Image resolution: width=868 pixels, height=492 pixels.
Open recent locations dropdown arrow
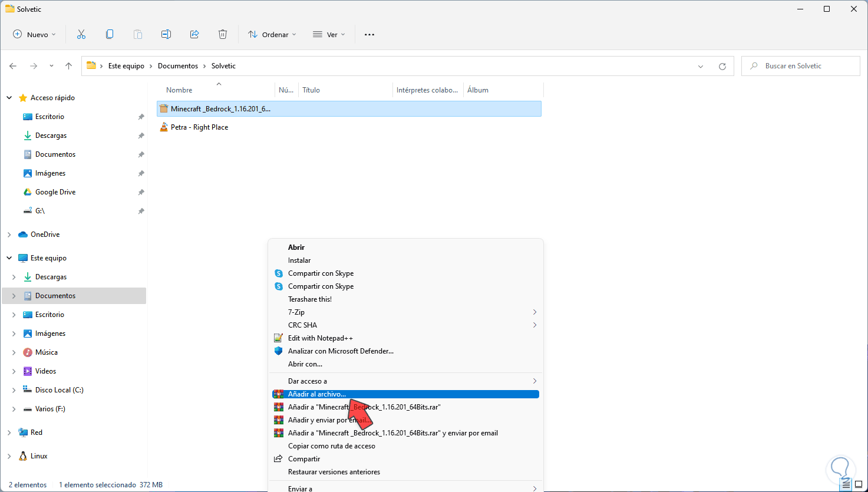click(x=51, y=66)
